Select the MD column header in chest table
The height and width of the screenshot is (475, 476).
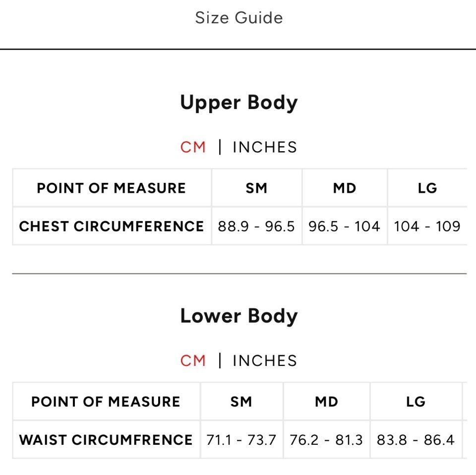[344, 188]
